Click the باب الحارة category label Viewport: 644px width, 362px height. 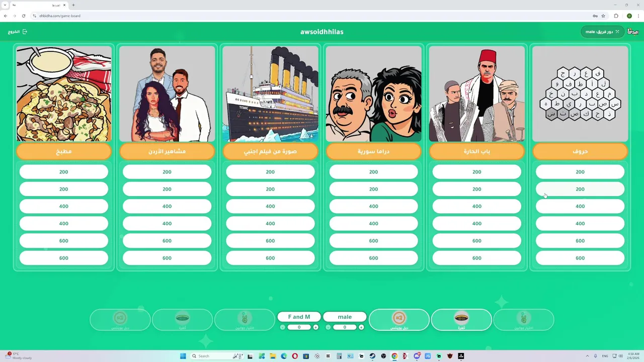point(476,151)
